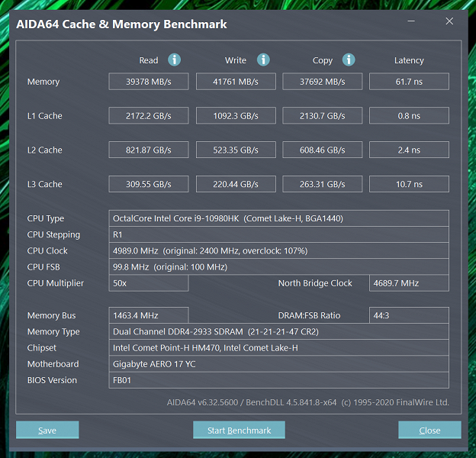476x458 pixels.
Task: Click the Close button at bottom
Action: [429, 430]
